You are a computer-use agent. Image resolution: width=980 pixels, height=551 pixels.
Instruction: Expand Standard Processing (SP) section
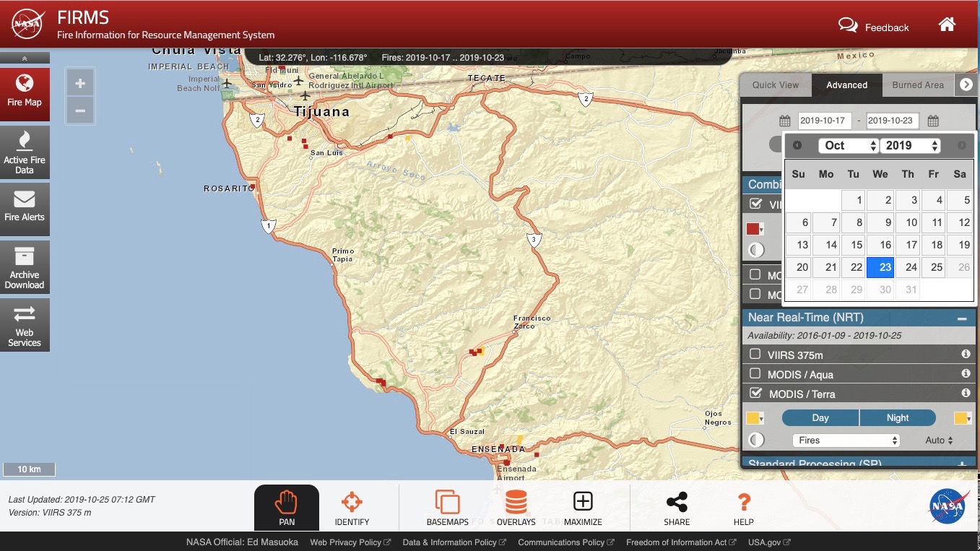tap(962, 464)
